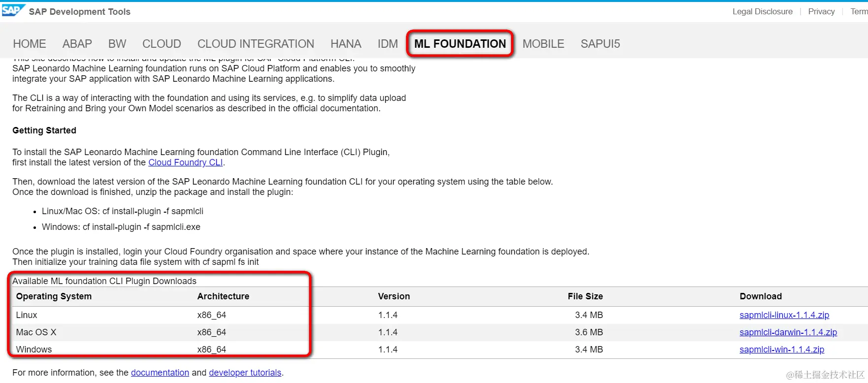
Task: Switch to the ABAP tab
Action: pyautogui.click(x=77, y=44)
